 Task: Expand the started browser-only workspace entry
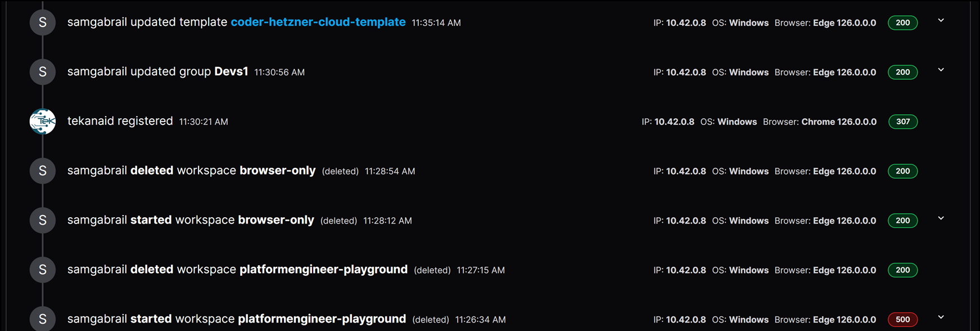pos(941,218)
